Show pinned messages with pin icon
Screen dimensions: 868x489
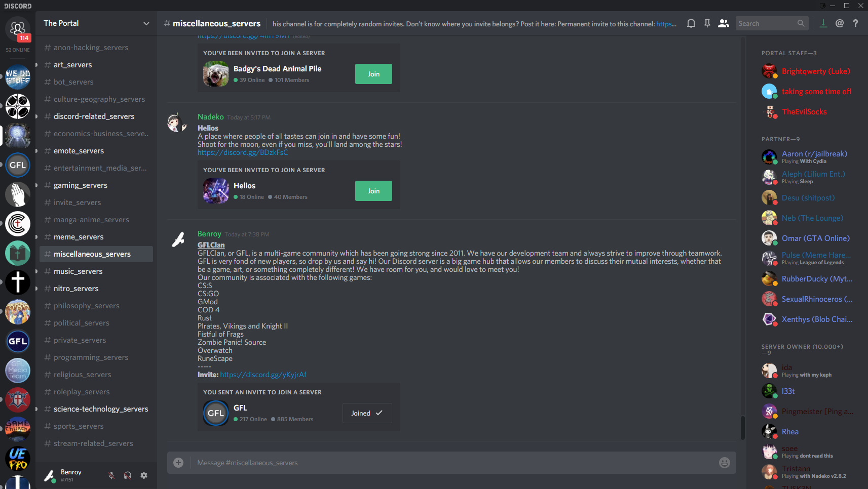707,23
